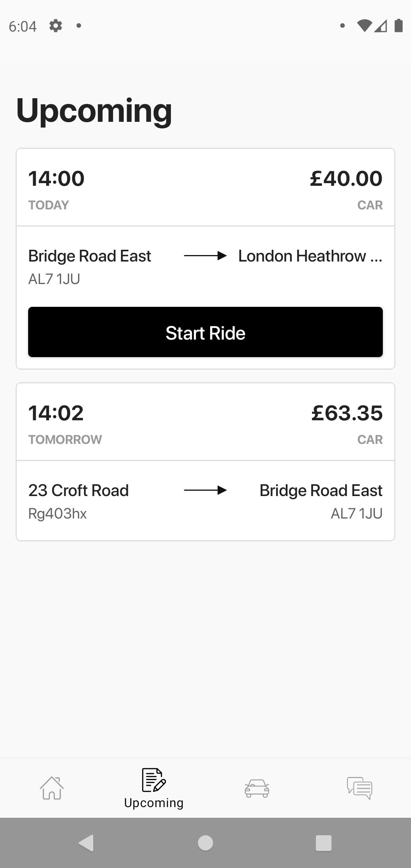Select the £40.00 fare amount

coord(346,179)
